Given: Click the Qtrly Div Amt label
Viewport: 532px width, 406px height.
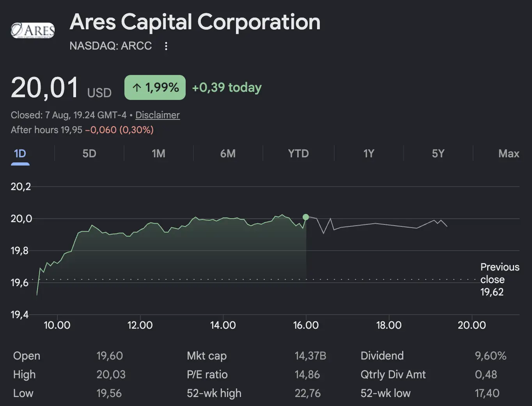Looking at the screenshot, I should 393,374.
